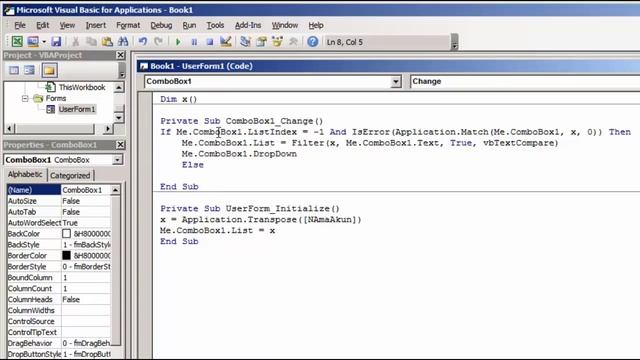Open the ComboBox1 object dropdown in Properties
Screen dimensions: 640x360
(117, 160)
